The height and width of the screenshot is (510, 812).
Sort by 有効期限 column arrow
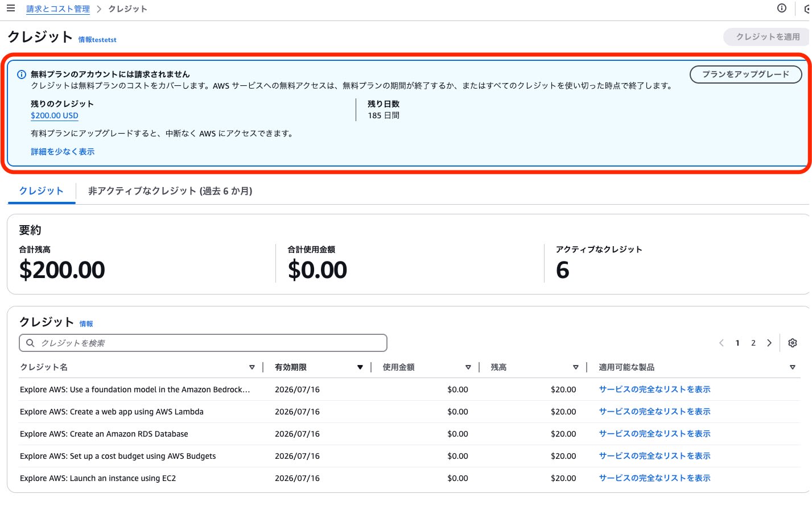coord(360,367)
